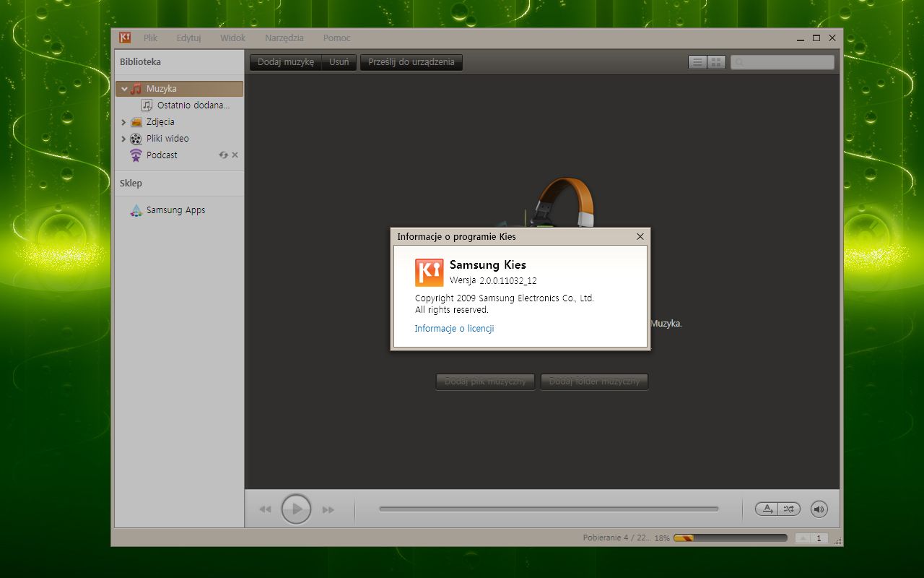The image size is (924, 578).
Task: Skip to the next track
Action: point(328,509)
